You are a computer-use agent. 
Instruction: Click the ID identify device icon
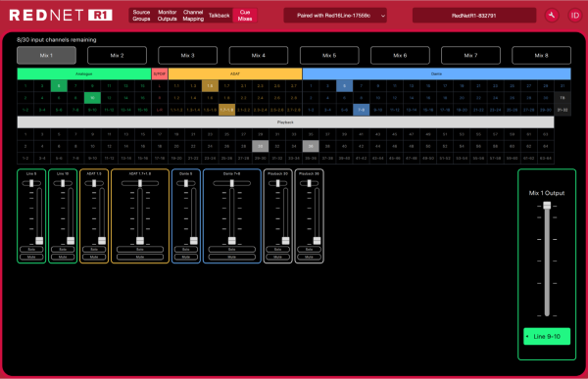[x=574, y=16]
